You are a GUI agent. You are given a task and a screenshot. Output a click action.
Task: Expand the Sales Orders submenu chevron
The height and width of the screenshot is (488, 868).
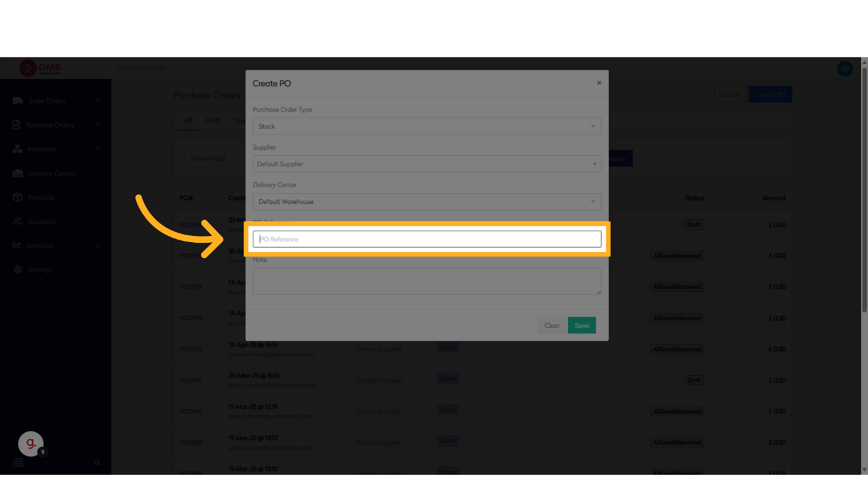tap(98, 101)
